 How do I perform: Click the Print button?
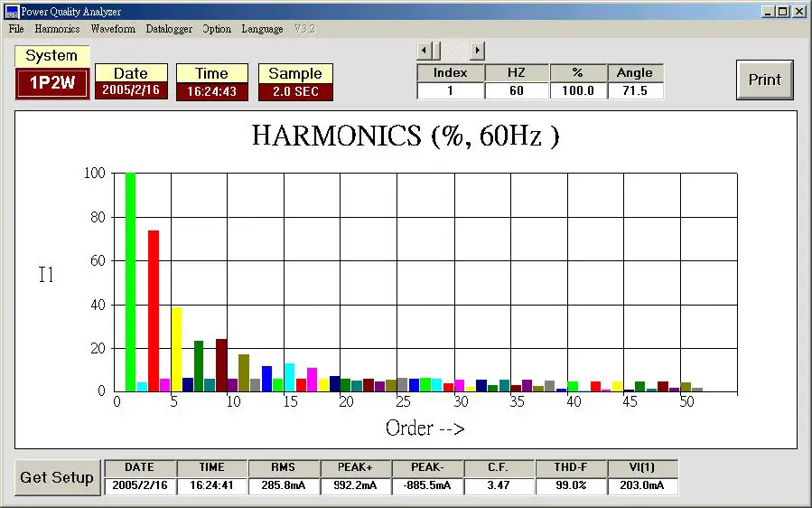[765, 80]
